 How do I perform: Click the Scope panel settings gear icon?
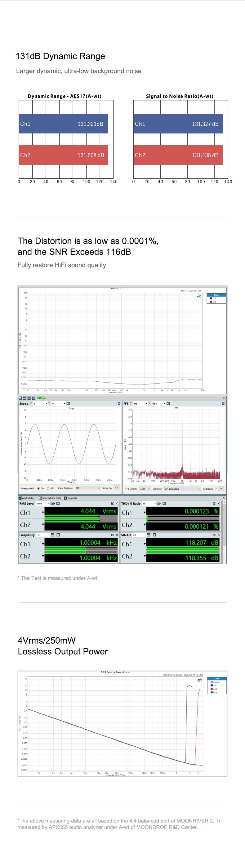[68, 403]
